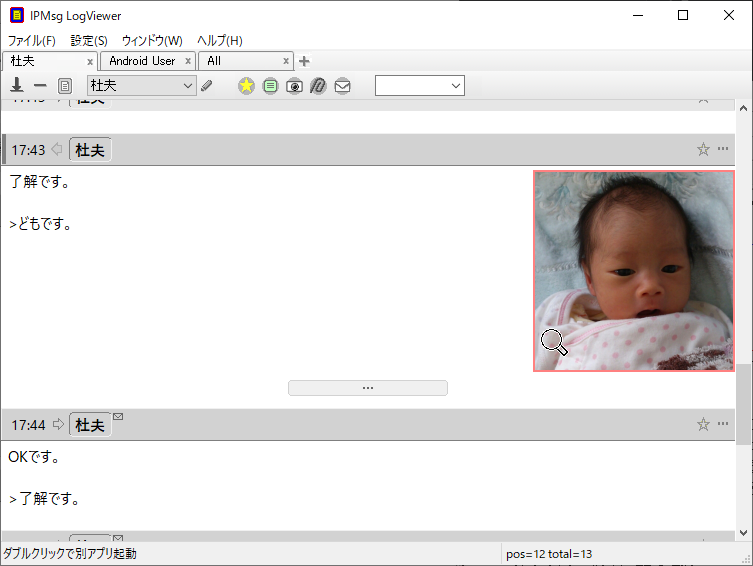Click the jump-to-bottom arrow toolbar icon
This screenshot has height=566, width=753.
coord(17,85)
